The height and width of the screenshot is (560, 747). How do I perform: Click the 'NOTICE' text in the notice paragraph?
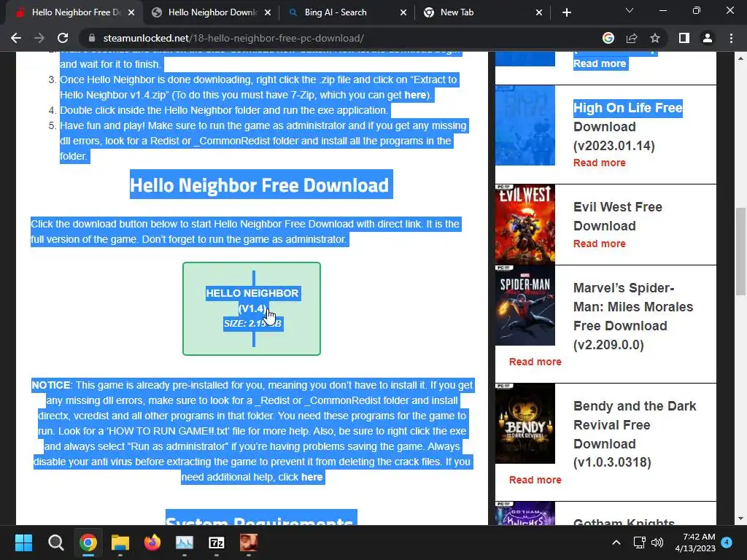pyautogui.click(x=51, y=385)
